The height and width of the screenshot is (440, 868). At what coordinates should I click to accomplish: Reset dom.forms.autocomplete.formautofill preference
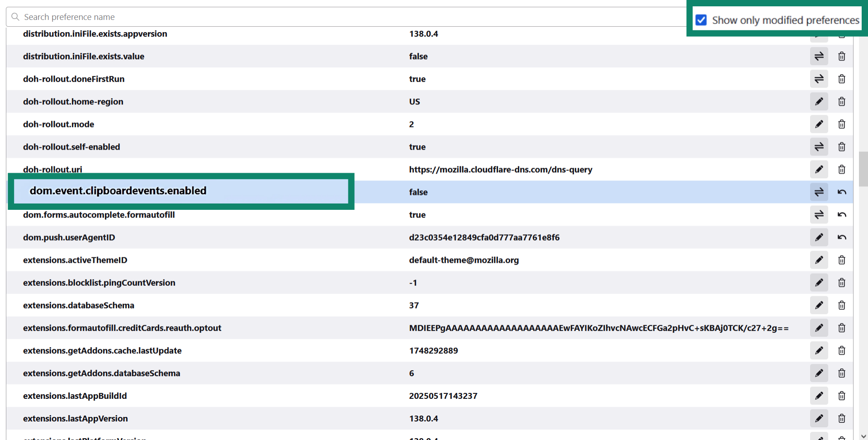pos(841,215)
